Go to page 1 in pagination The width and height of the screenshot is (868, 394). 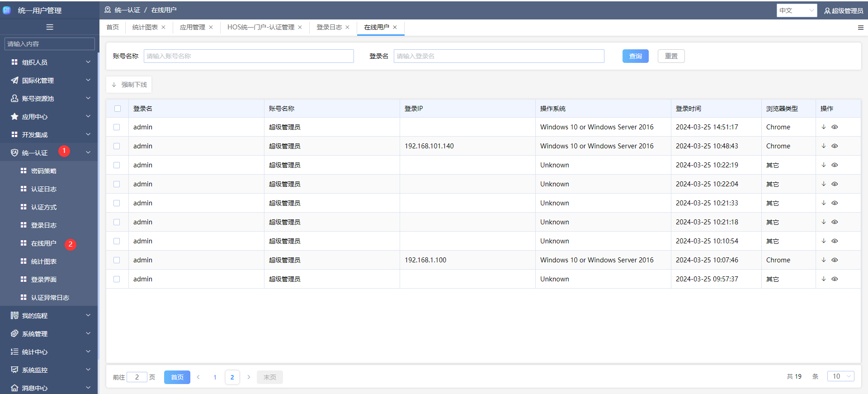(x=215, y=377)
